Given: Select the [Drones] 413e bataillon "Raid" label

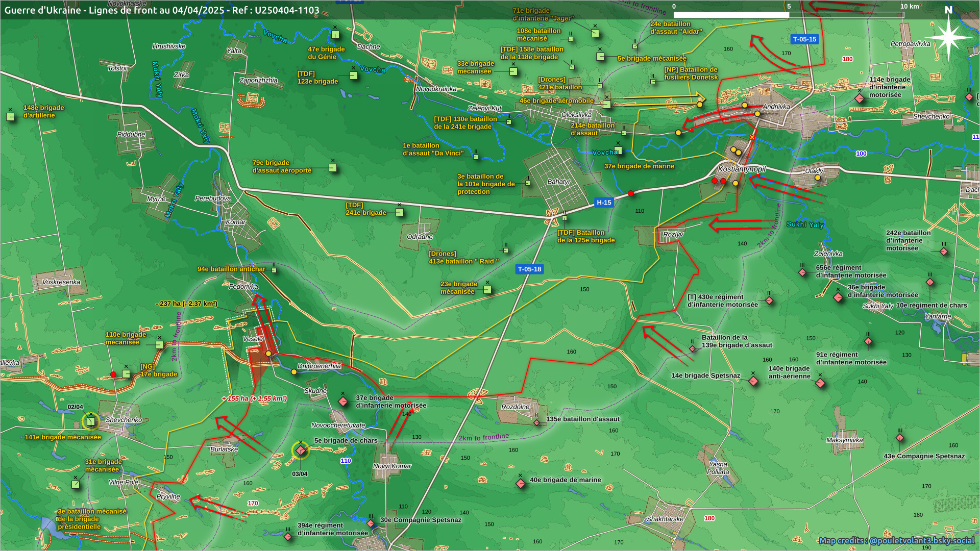Looking at the screenshot, I should coord(464,258).
